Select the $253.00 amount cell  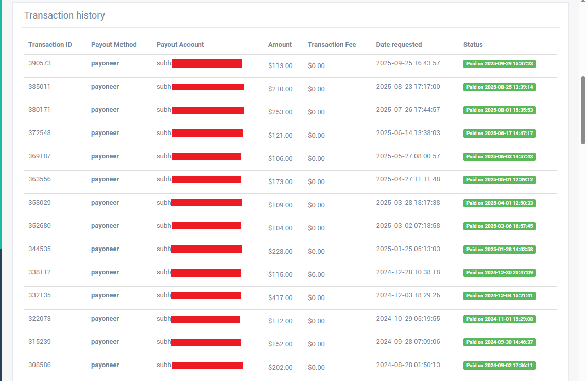tap(280, 112)
